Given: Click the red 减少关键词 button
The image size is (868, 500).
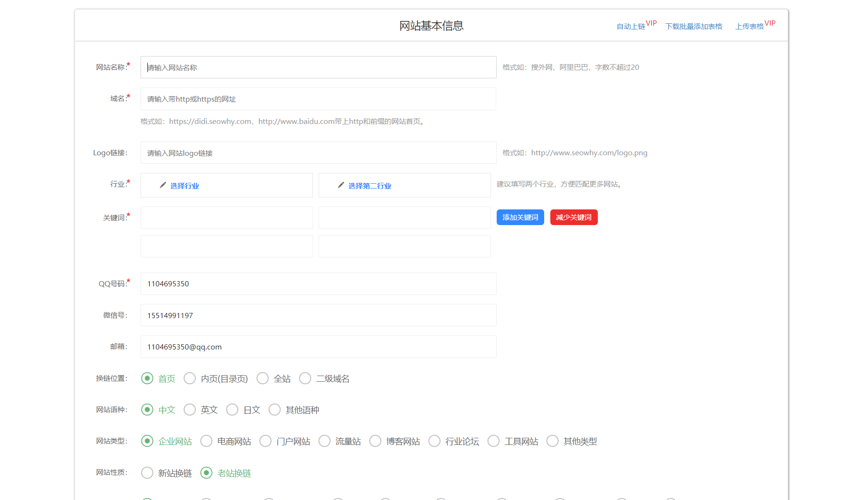Looking at the screenshot, I should [x=574, y=217].
